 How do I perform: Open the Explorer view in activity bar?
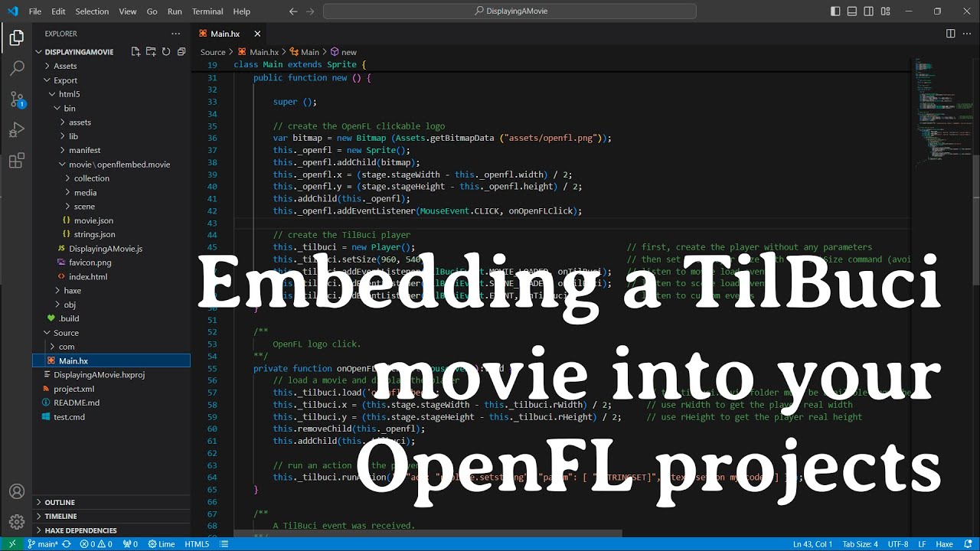[17, 37]
